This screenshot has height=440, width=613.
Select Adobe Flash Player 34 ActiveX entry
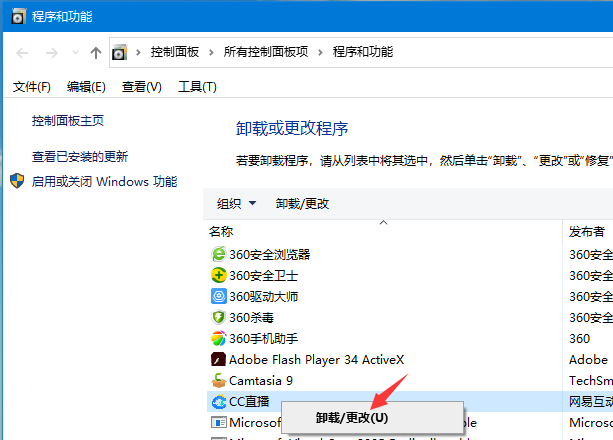pyautogui.click(x=317, y=359)
